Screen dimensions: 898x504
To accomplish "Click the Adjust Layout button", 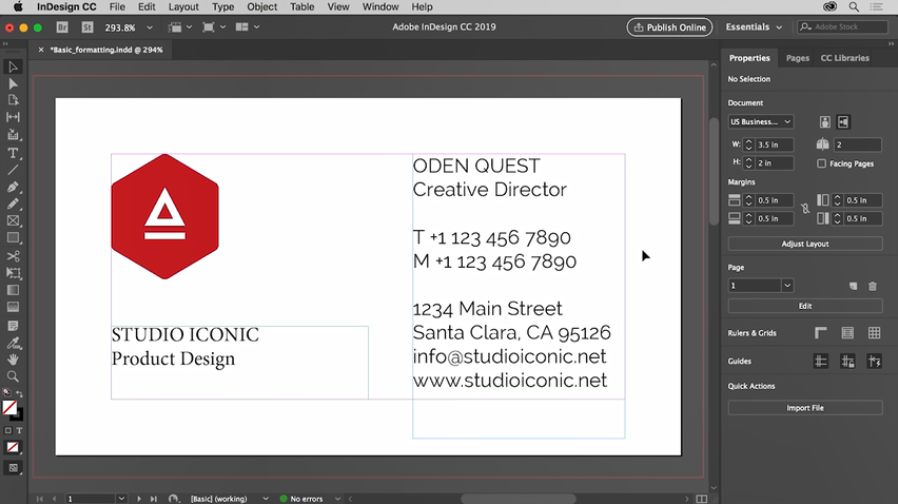I will coord(805,244).
